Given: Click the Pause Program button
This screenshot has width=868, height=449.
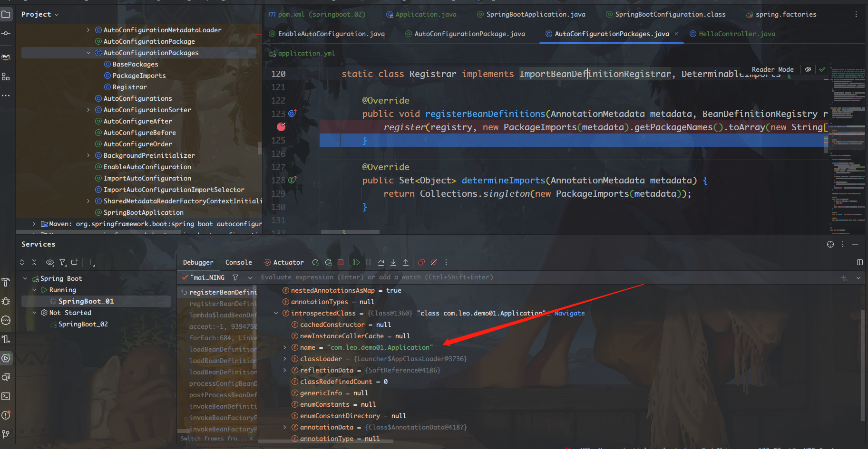Looking at the screenshot, I should [369, 262].
